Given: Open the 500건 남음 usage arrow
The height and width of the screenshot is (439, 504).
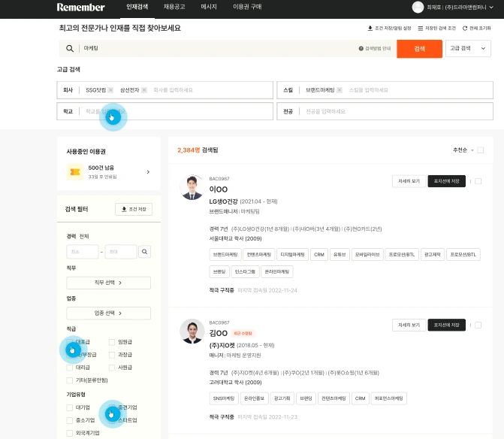Looking at the screenshot, I should click(148, 172).
